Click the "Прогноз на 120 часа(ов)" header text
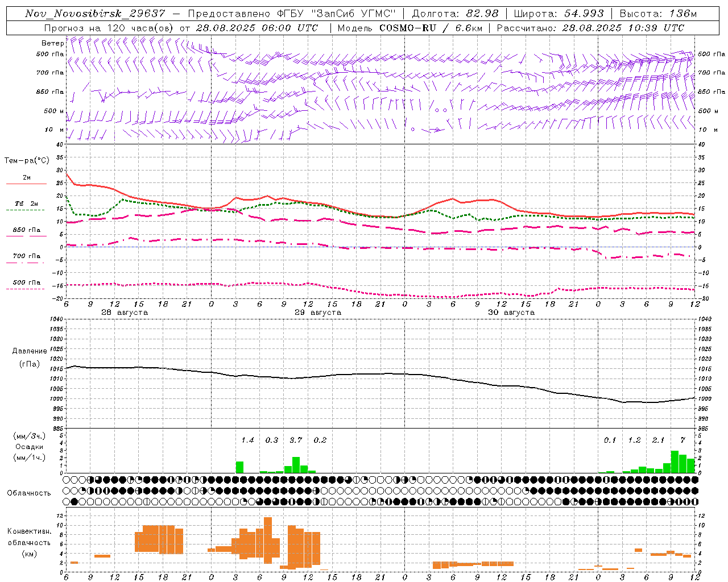Viewport: 728px width, 582px height. tap(109, 28)
